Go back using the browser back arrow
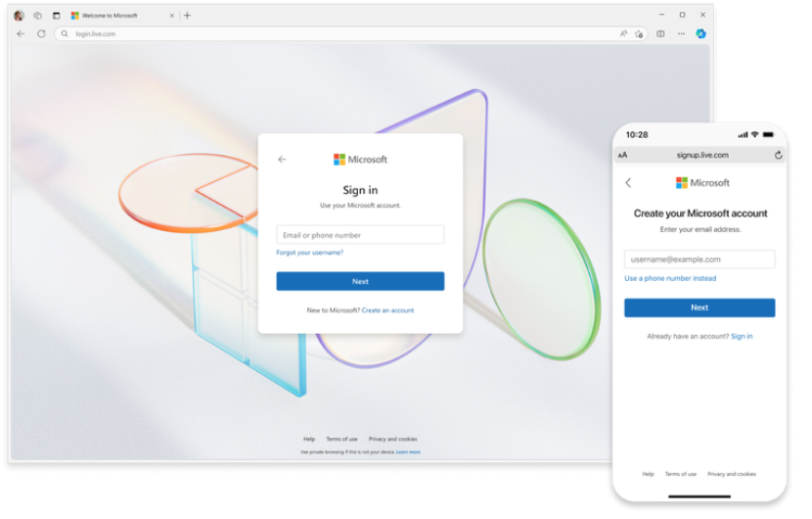This screenshot has width=812, height=519. coord(21,33)
